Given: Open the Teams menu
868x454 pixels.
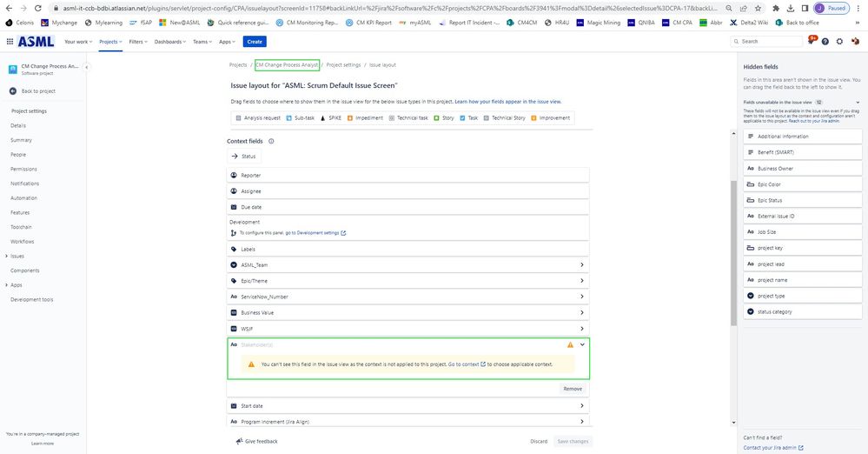Looking at the screenshot, I should point(202,42).
